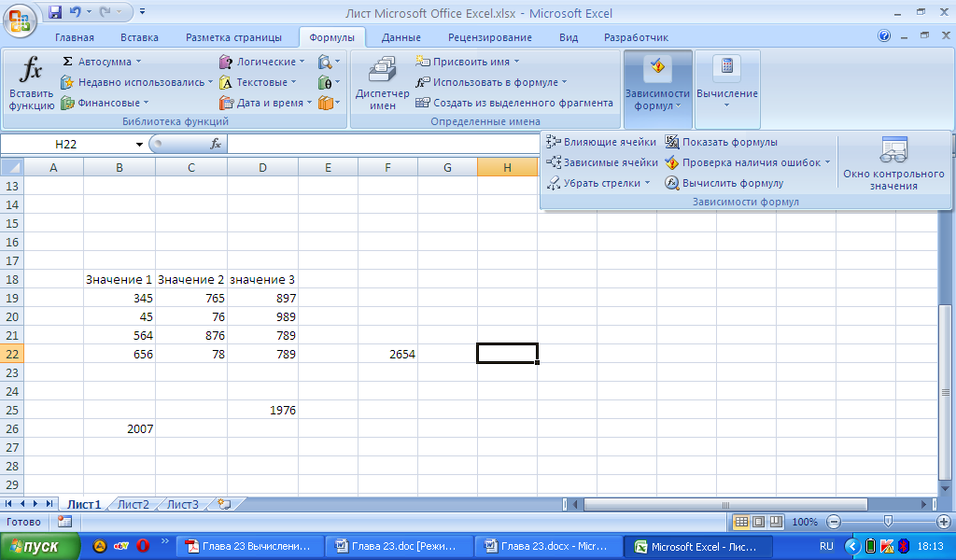This screenshot has height=560, width=956.
Task: Open the Data (Данные) tab
Action: pos(401,37)
